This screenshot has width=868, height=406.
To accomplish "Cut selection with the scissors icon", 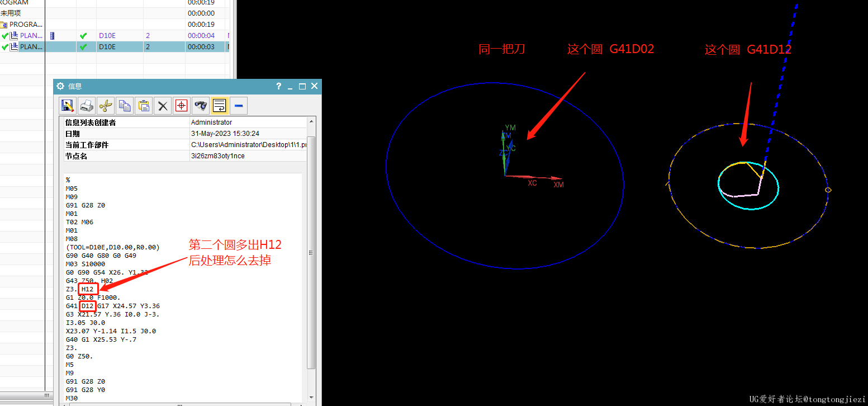I will tap(106, 105).
